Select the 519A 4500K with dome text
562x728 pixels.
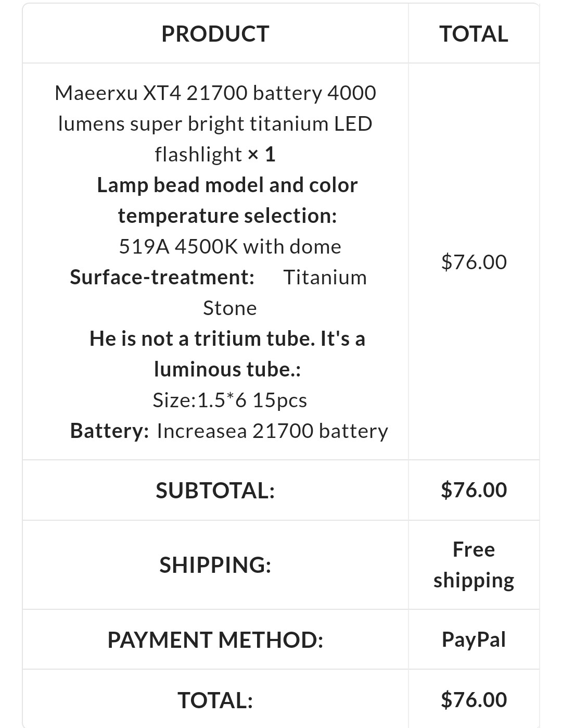[230, 246]
